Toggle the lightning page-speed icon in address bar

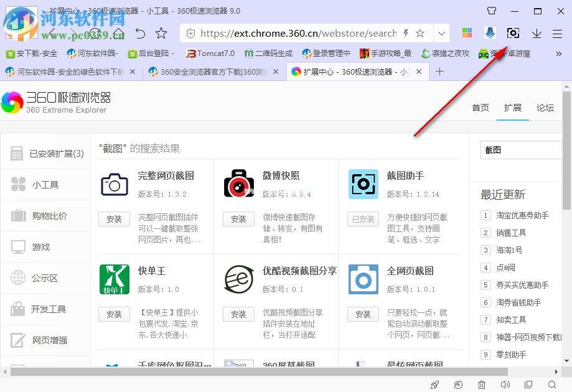tap(405, 32)
